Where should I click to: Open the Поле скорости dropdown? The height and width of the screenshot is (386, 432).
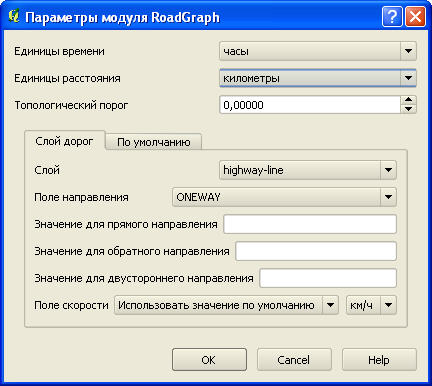[226, 305]
